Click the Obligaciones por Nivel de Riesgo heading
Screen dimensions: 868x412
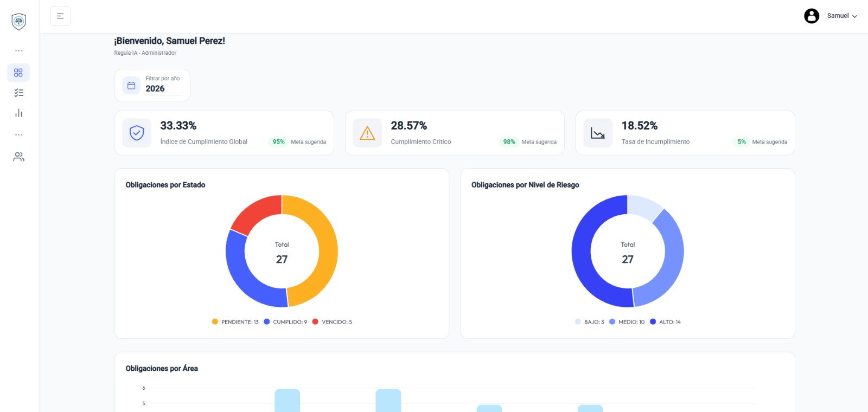coord(525,185)
